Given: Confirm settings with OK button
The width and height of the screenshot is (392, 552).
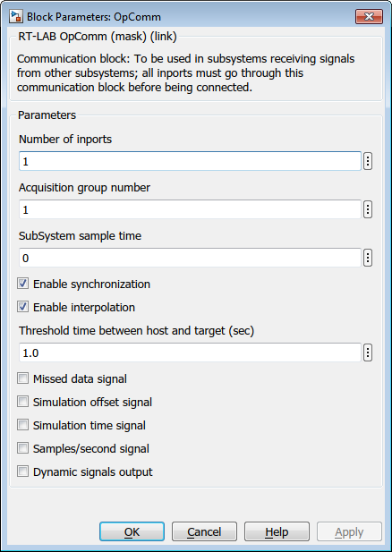Looking at the screenshot, I should click(132, 531).
